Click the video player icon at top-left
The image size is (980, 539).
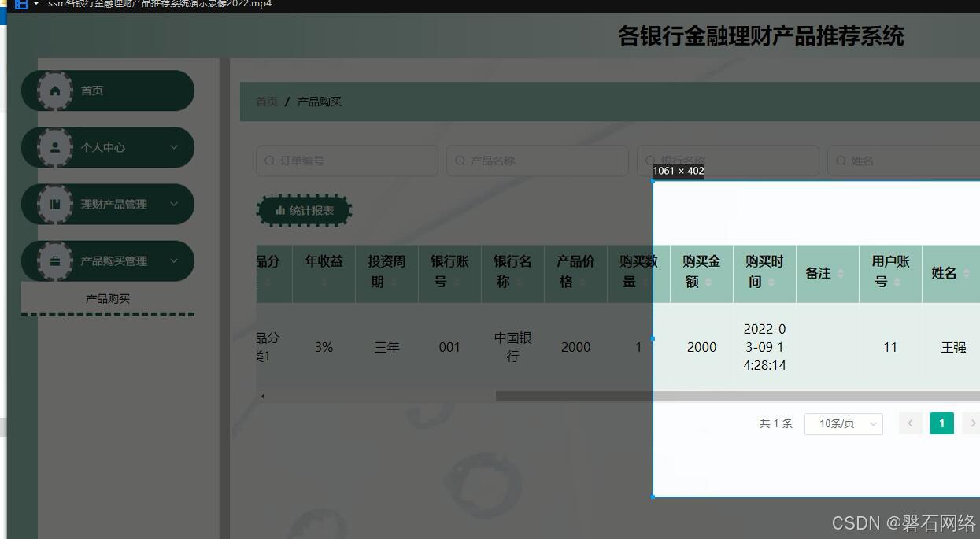click(21, 4)
